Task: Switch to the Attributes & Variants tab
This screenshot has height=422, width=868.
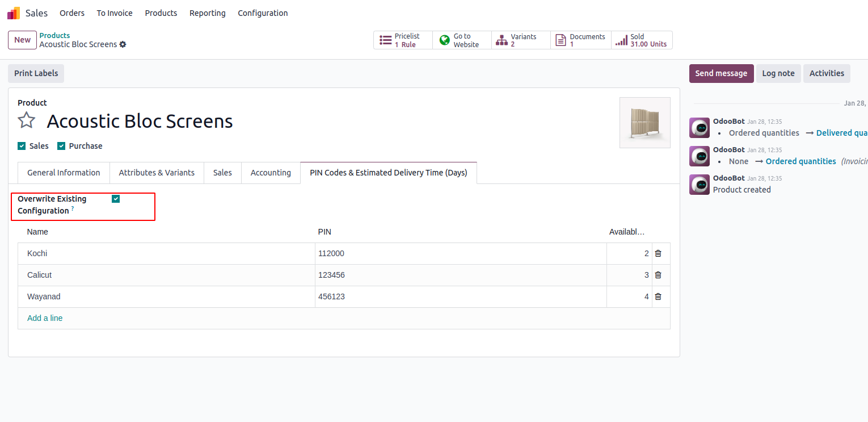Action: pyautogui.click(x=157, y=173)
